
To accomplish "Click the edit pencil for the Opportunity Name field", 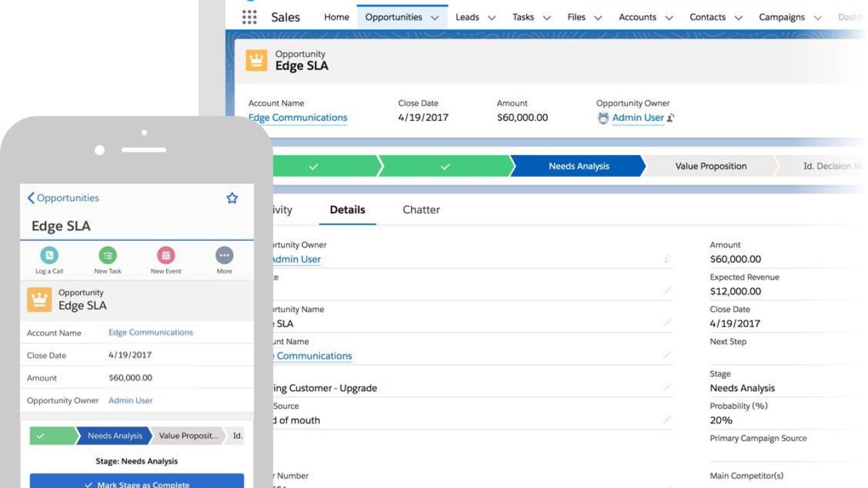I will pyautogui.click(x=667, y=323).
